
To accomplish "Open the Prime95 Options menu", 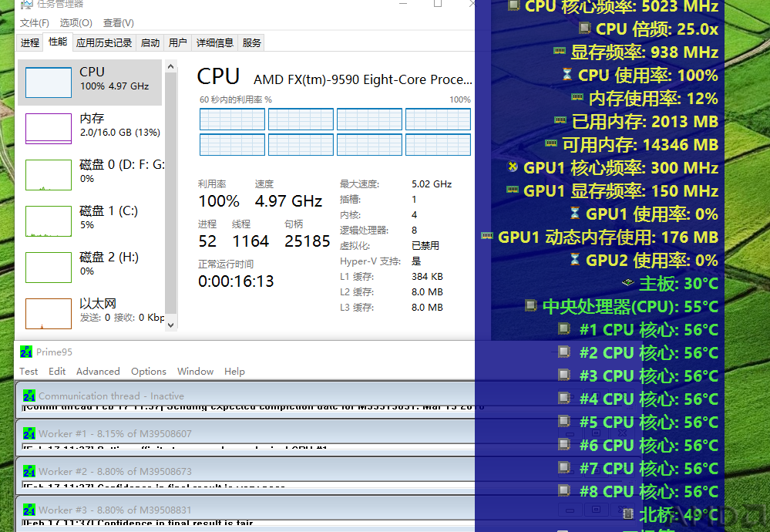I will coord(148,372).
